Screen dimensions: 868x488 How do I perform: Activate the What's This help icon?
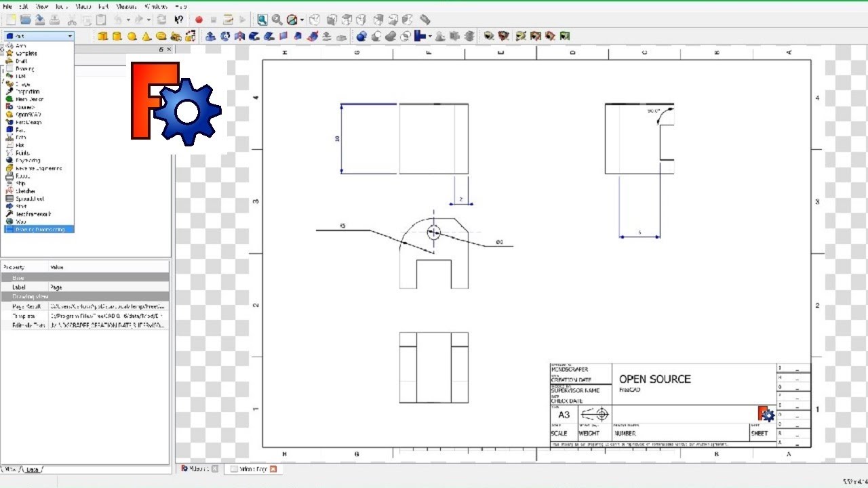(x=178, y=20)
